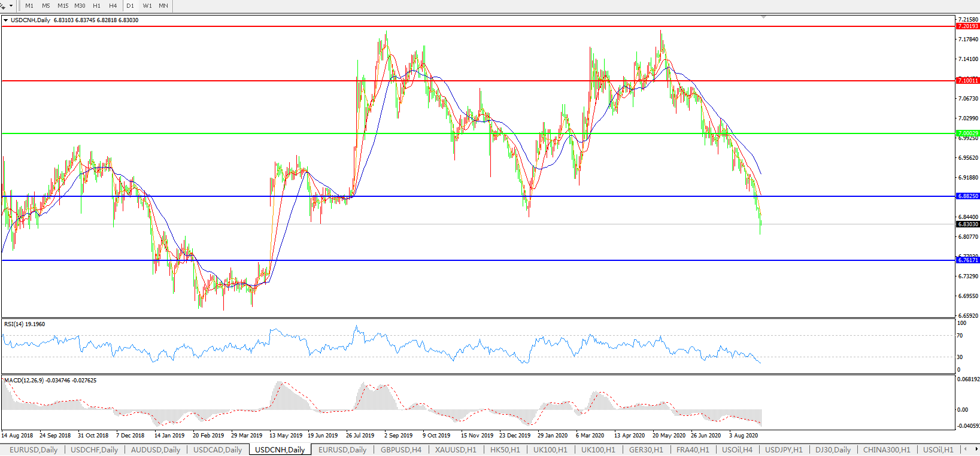
Task: Switch to the CHINA300,H1 chart tab
Action: coord(886,449)
